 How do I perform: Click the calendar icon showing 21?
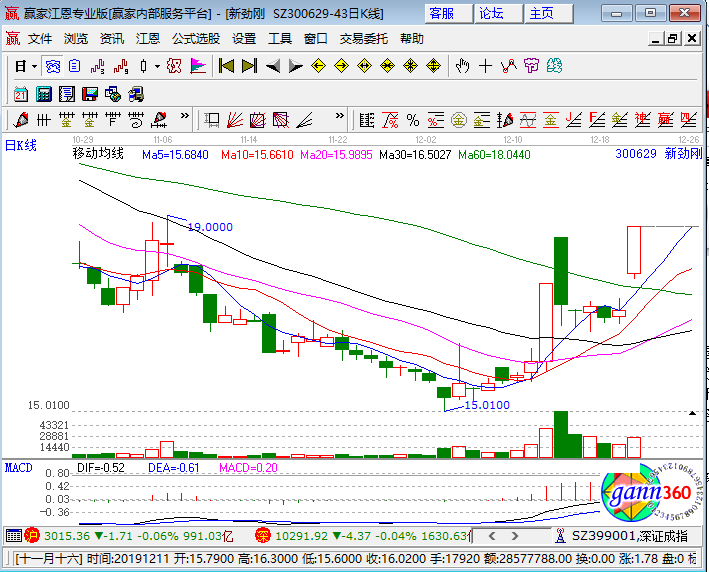pos(21,94)
